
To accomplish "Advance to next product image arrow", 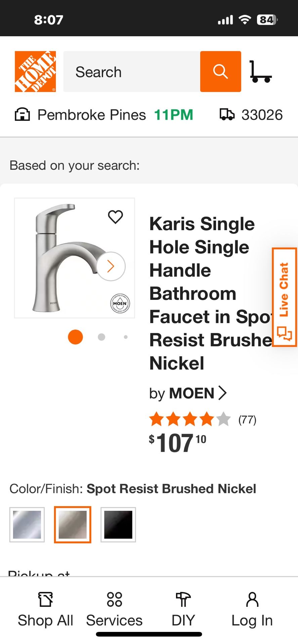I will (111, 266).
